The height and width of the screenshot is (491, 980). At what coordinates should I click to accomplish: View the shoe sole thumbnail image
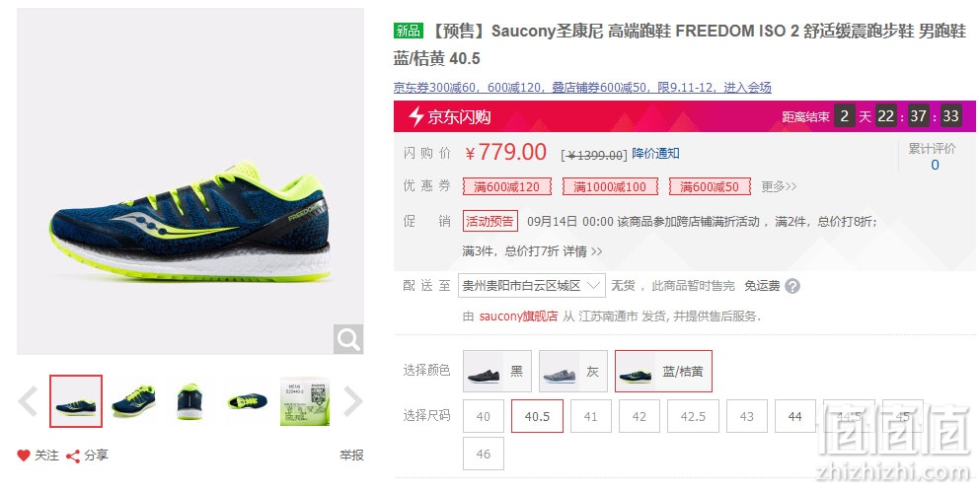248,401
